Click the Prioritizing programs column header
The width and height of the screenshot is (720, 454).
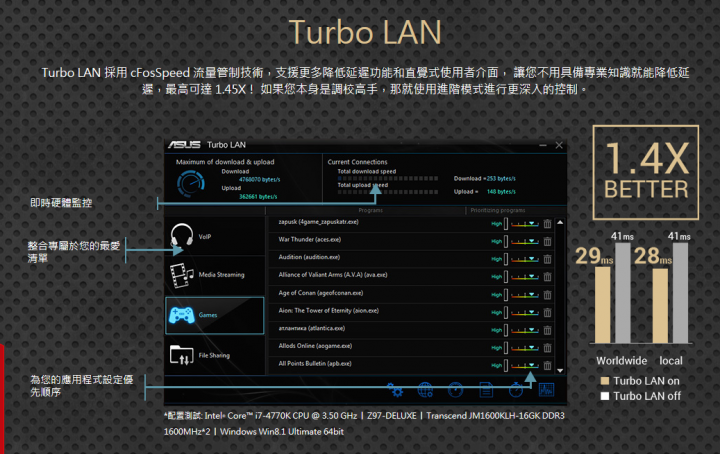pyautogui.click(x=498, y=210)
